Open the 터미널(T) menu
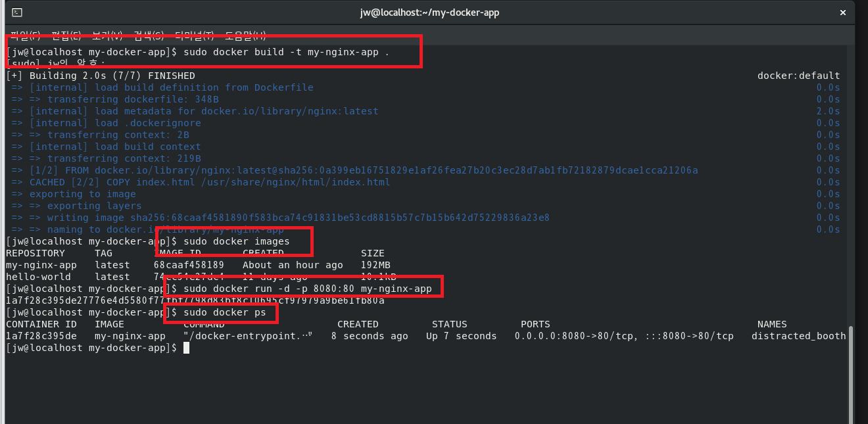 point(195,35)
